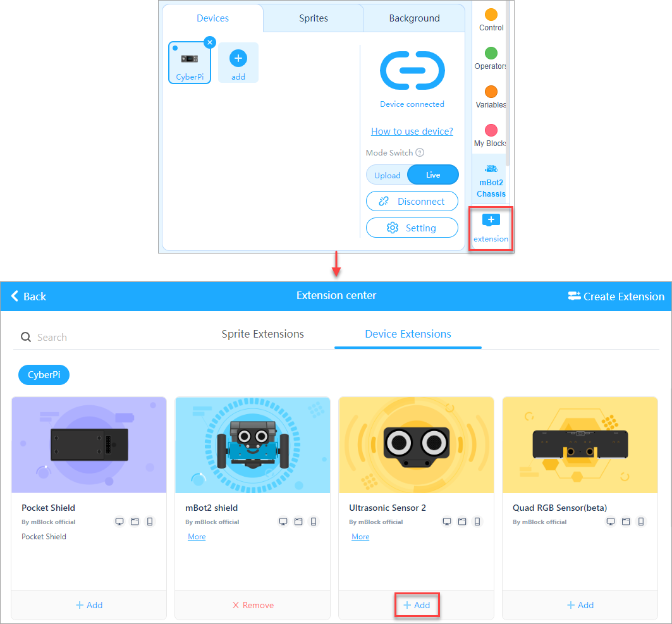The width and height of the screenshot is (672, 624).
Task: Expand More under mBot2 shield
Action: 197,537
